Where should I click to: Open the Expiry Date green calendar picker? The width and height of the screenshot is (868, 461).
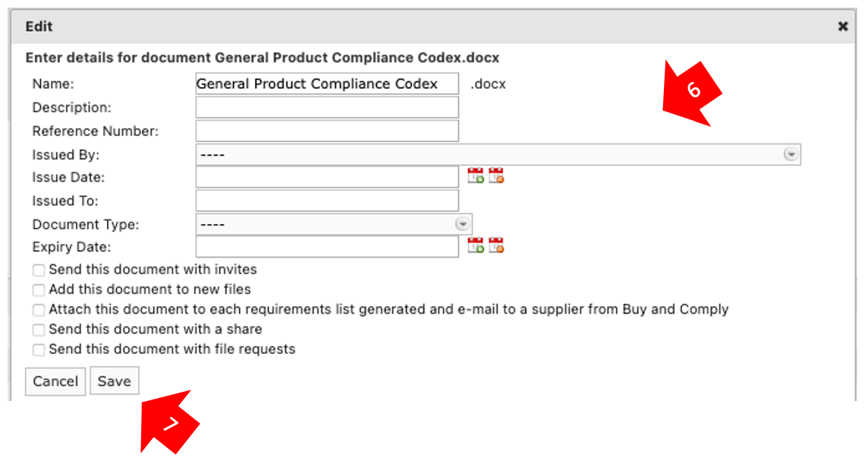[476, 245]
